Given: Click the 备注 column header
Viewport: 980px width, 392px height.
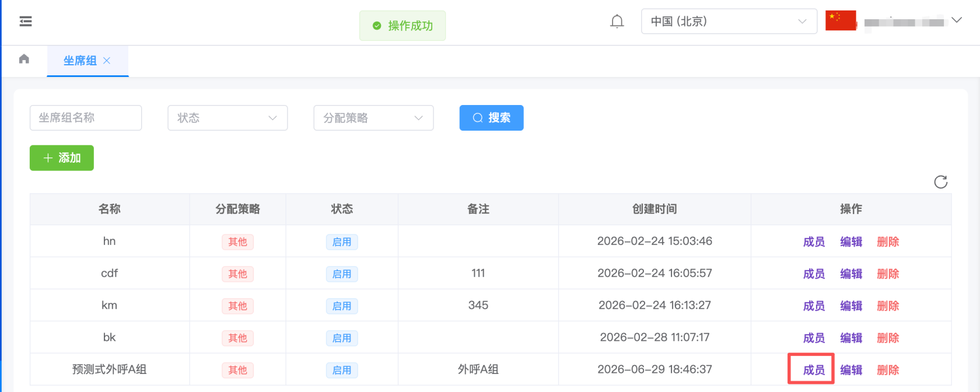Looking at the screenshot, I should [x=478, y=209].
